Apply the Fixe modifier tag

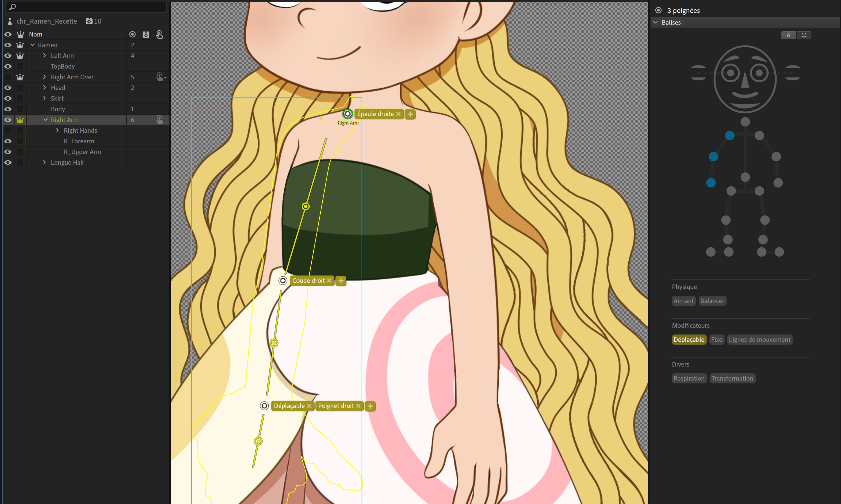(716, 340)
